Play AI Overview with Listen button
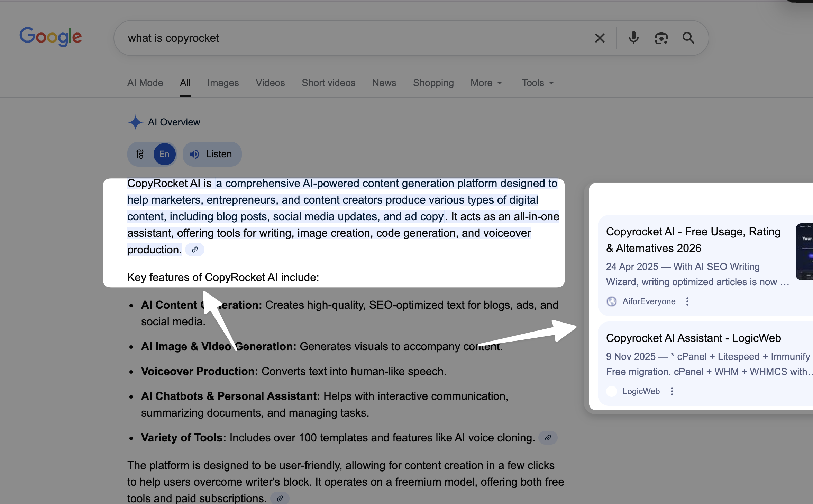 212,154
